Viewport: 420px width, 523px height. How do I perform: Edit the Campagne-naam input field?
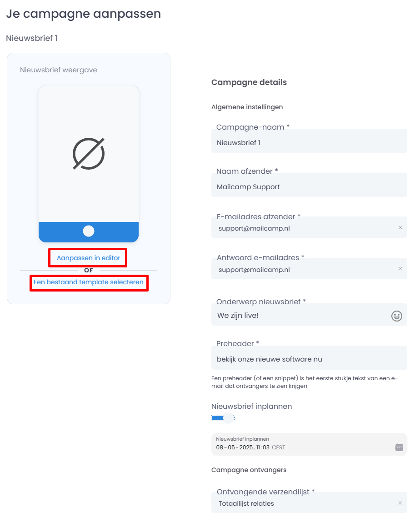[309, 143]
